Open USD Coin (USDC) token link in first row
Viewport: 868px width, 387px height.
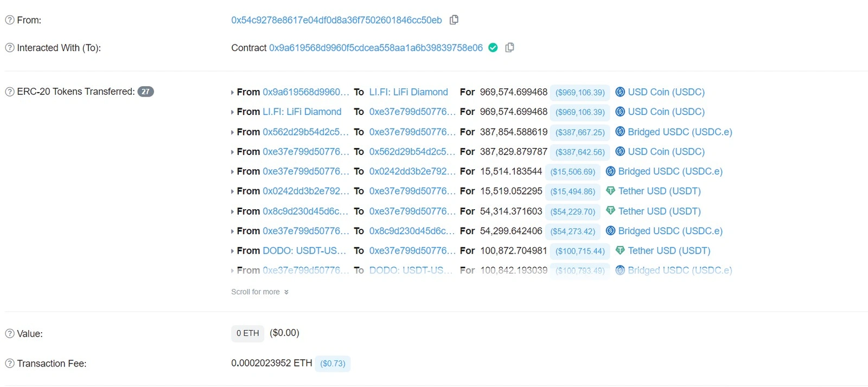point(666,92)
